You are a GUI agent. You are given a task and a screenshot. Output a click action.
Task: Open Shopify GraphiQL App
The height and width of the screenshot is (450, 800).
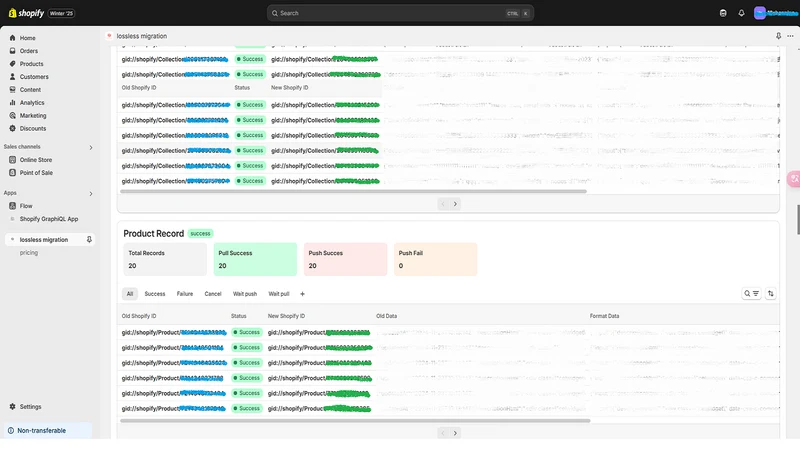pyautogui.click(x=49, y=219)
